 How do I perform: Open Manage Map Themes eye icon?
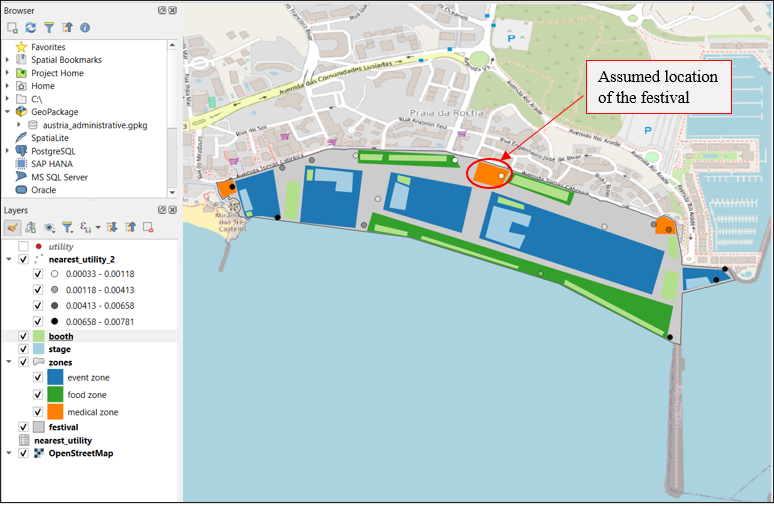(48, 228)
